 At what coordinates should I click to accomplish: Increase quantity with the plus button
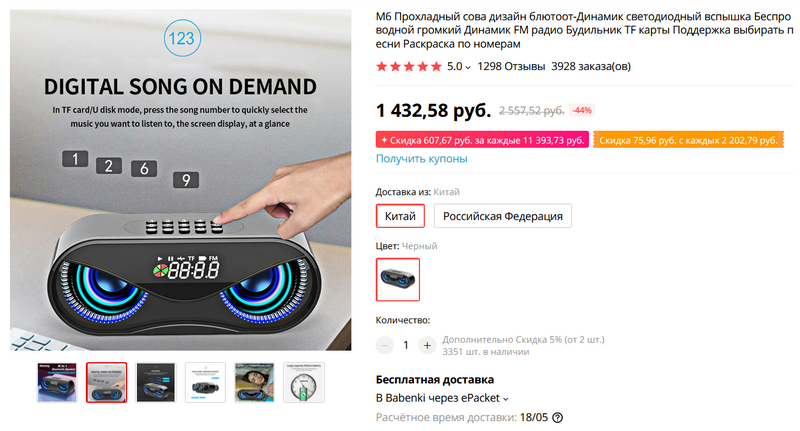pyautogui.click(x=427, y=345)
